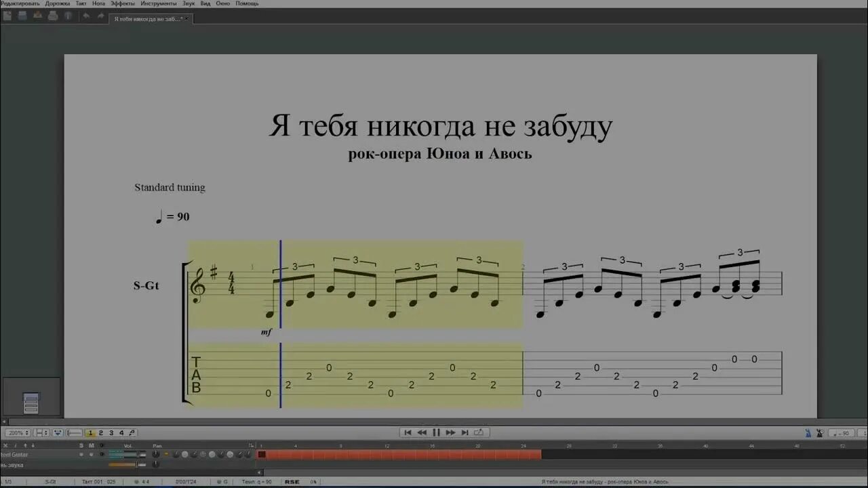Click the RSE indicator in status bar
This screenshot has height=488, width=868.
[292, 482]
